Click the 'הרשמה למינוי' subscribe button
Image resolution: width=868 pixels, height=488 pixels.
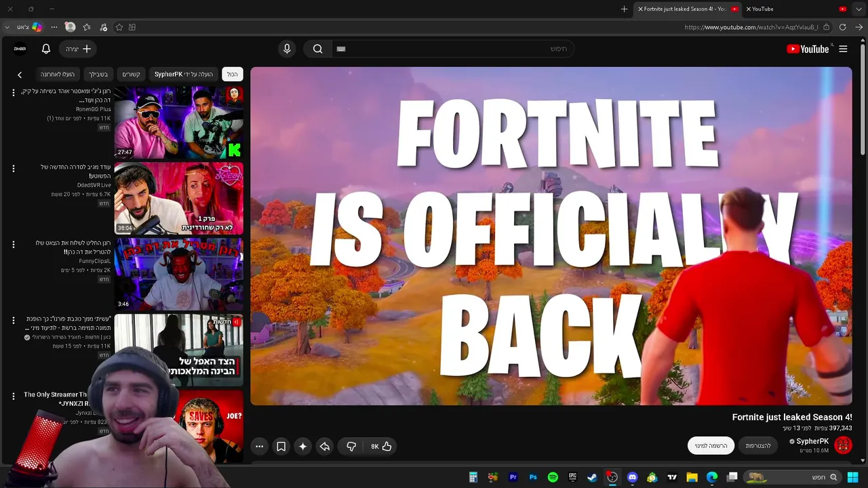(711, 445)
